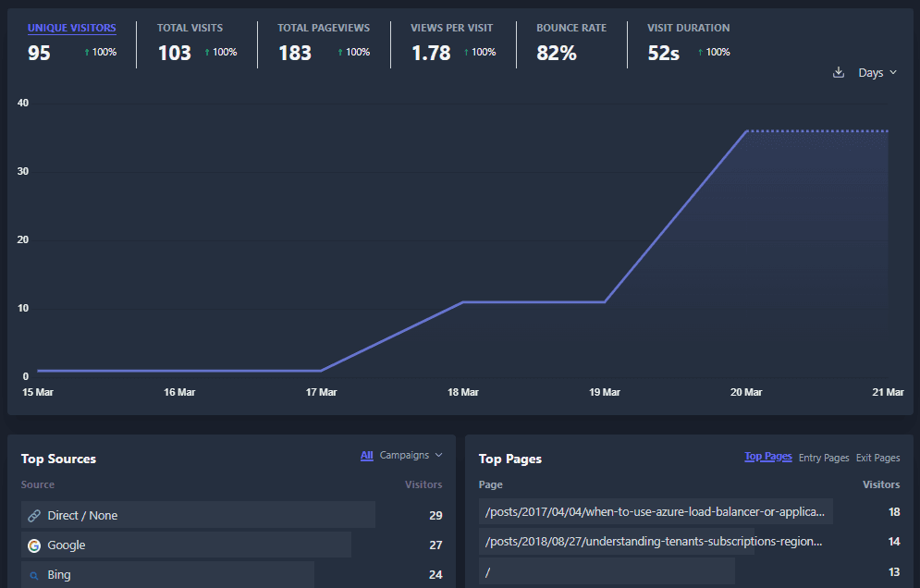Open the Days interval dropdown

tap(877, 73)
